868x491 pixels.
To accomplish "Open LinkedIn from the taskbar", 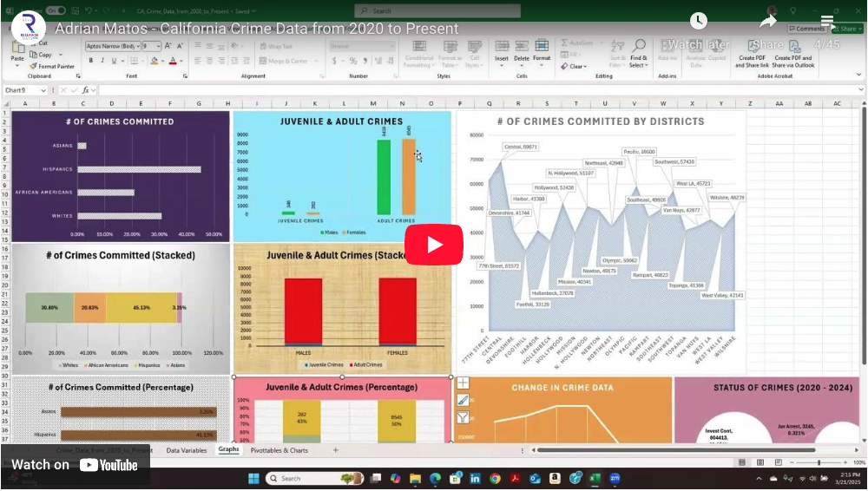I will point(475,478).
